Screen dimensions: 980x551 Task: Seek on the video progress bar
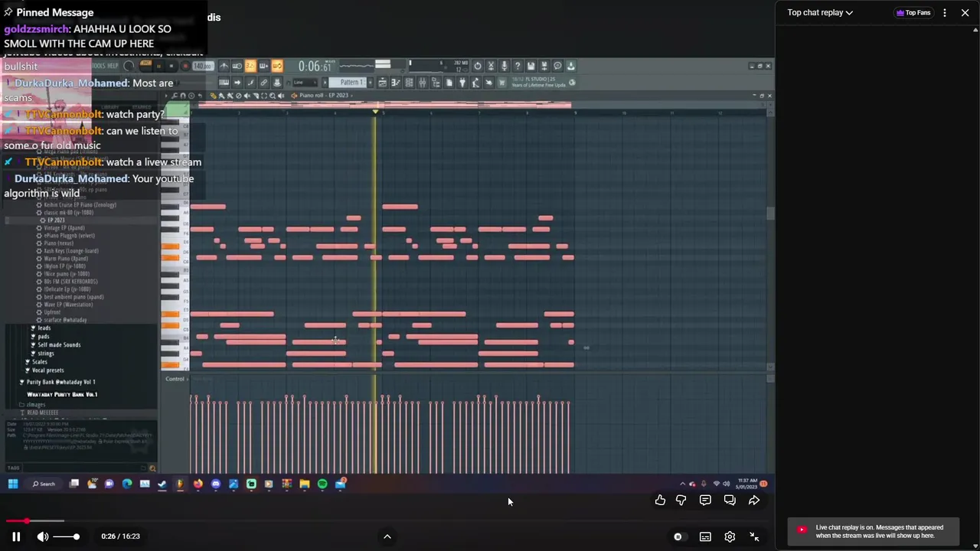(387, 521)
